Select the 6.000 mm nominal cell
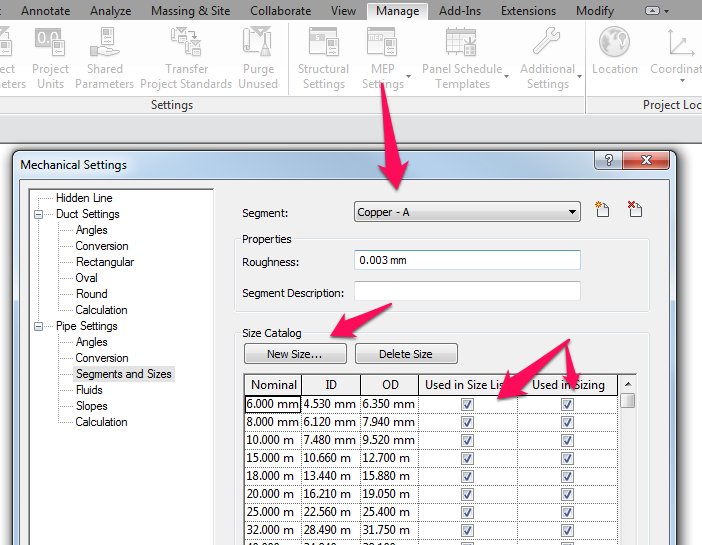This screenshot has height=545, width=702. pyautogui.click(x=273, y=404)
